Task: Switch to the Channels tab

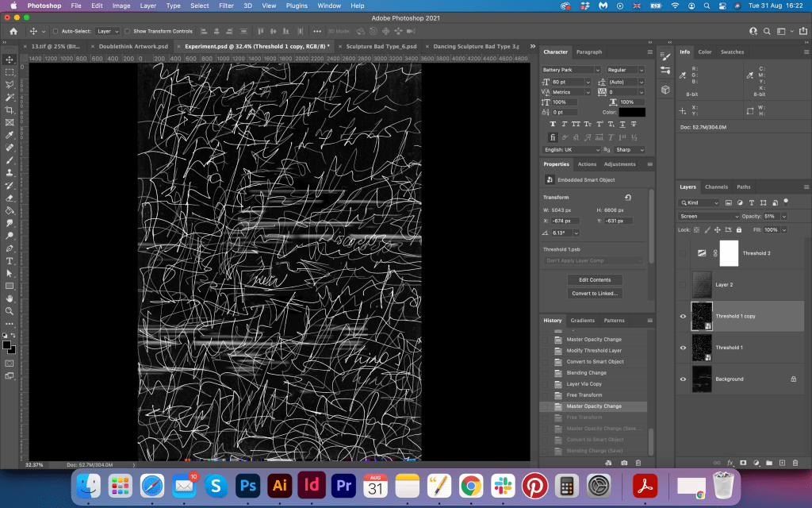Action: pos(716,187)
